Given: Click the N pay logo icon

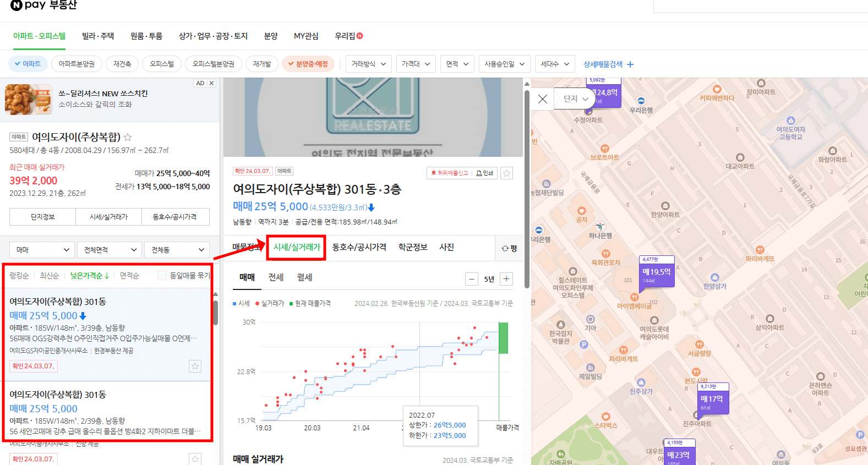Looking at the screenshot, I should coord(17,5).
